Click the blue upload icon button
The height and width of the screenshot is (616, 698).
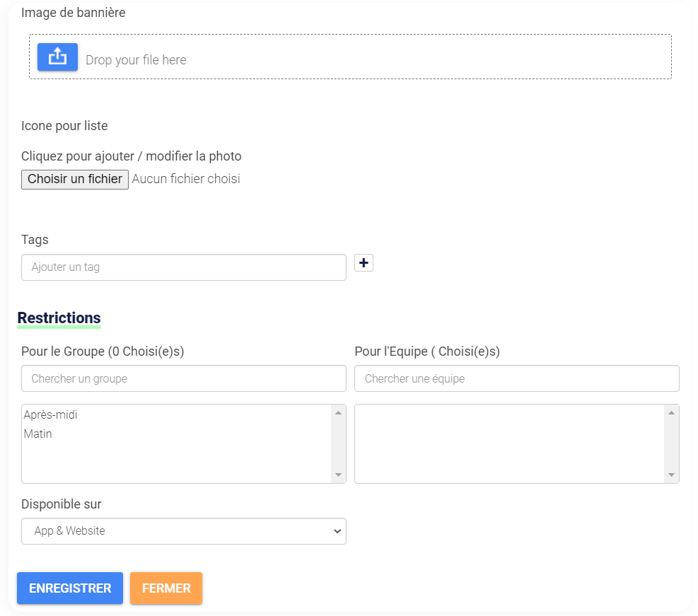(x=57, y=57)
